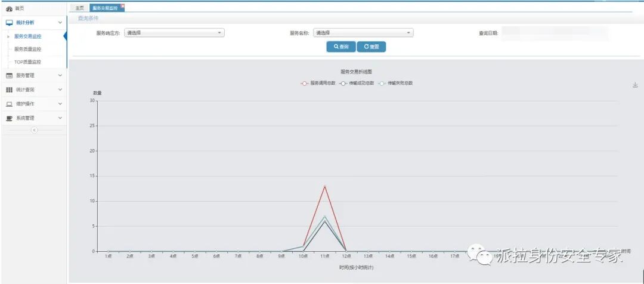This screenshot has width=644, height=284.
Task: Click the 查询 search button
Action: pos(341,47)
